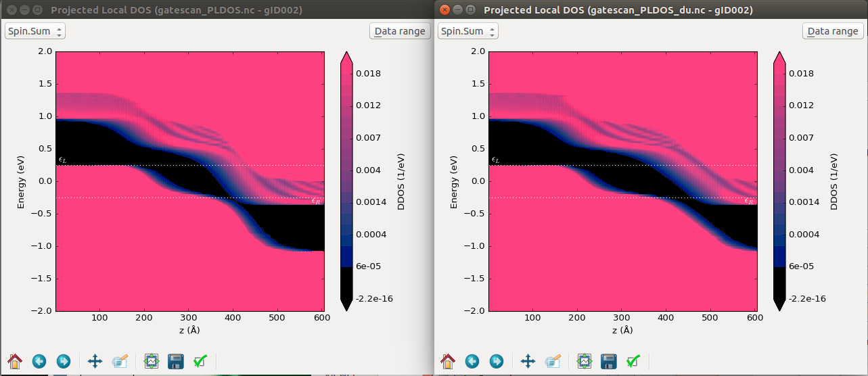Open Spin.Sum dropdown in right window
Screen dimensions: 868x376
click(468, 31)
